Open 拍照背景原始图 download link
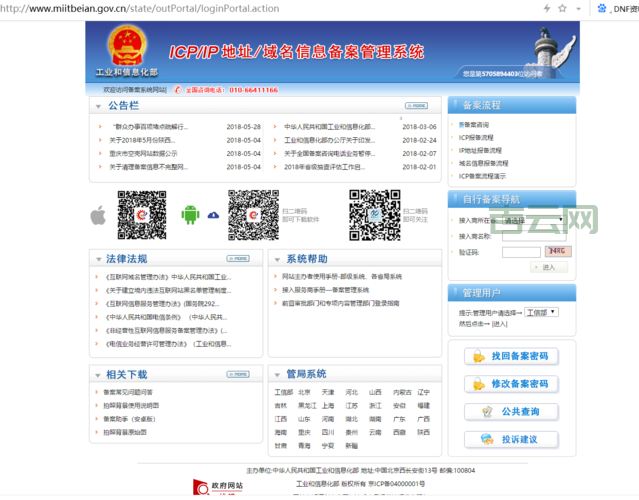639x500 pixels. (x=125, y=432)
